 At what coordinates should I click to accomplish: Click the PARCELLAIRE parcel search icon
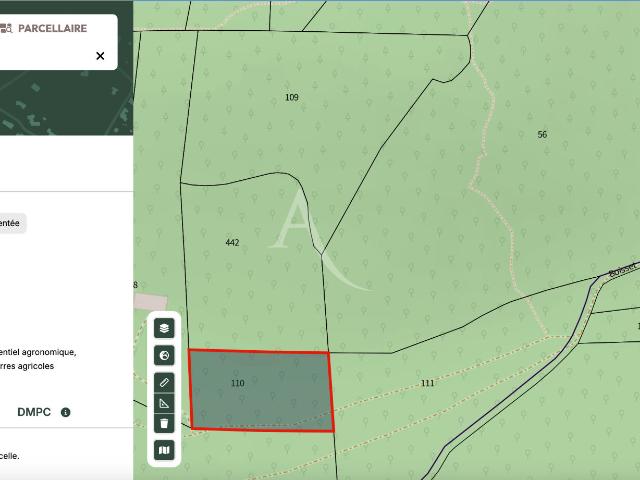click(6, 28)
